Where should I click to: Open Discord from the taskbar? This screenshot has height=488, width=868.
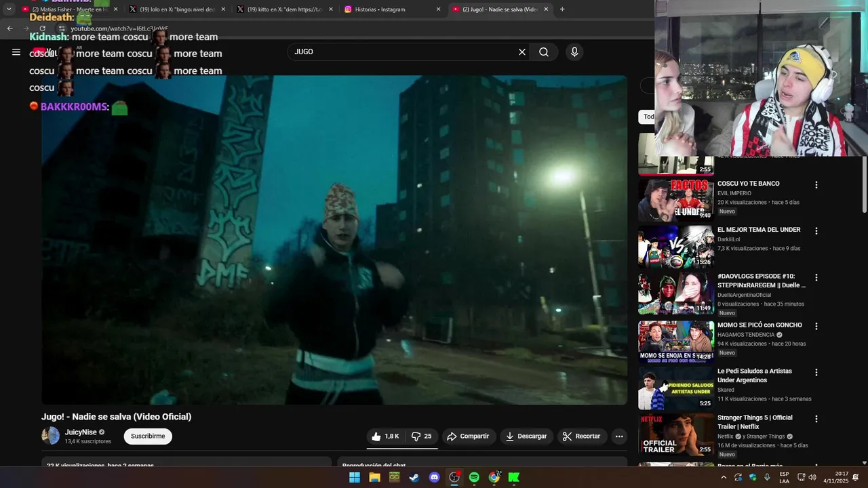click(434, 477)
